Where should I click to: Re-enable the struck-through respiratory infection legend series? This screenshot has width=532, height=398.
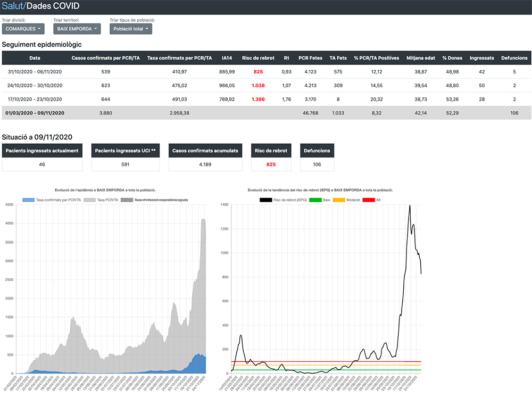[154, 200]
